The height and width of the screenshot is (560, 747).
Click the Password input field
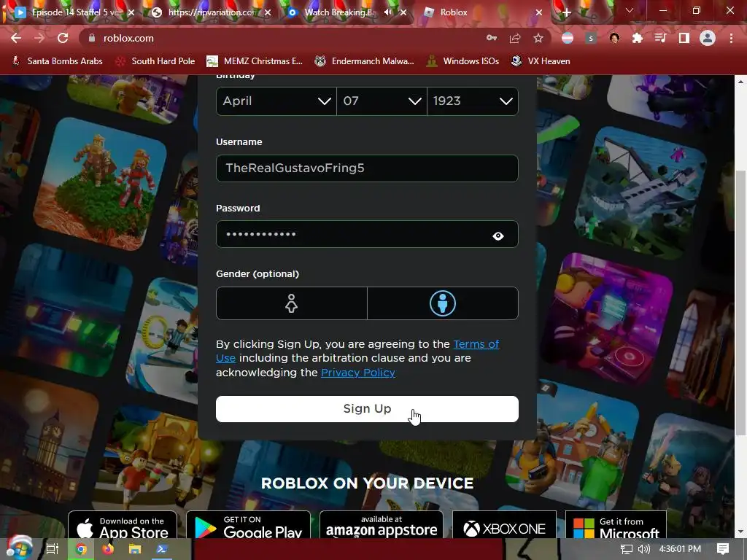(x=367, y=234)
